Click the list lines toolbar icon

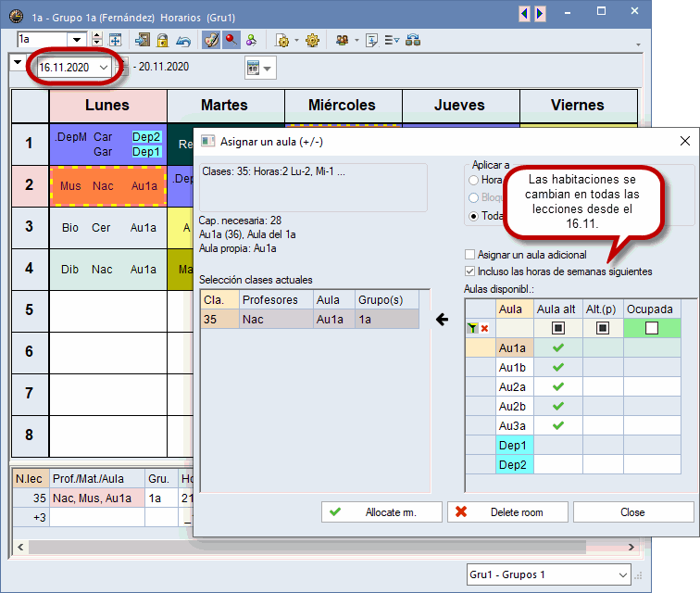[392, 40]
